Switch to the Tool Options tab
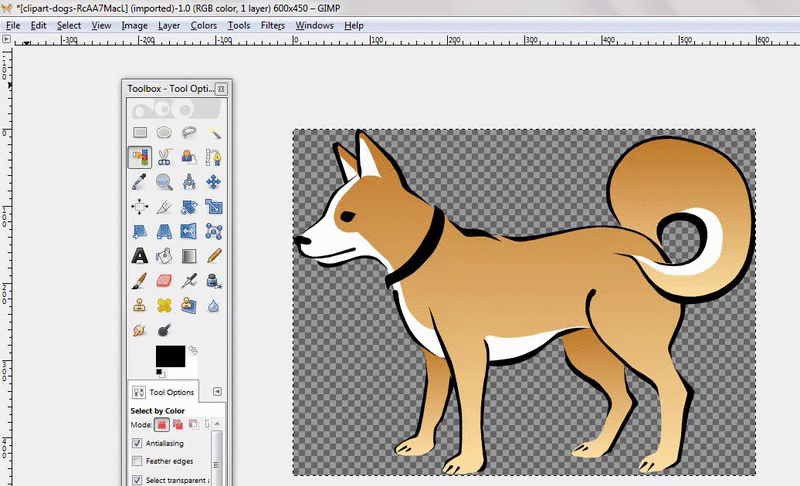Screen dimensions: 800x486 (x=164, y=392)
